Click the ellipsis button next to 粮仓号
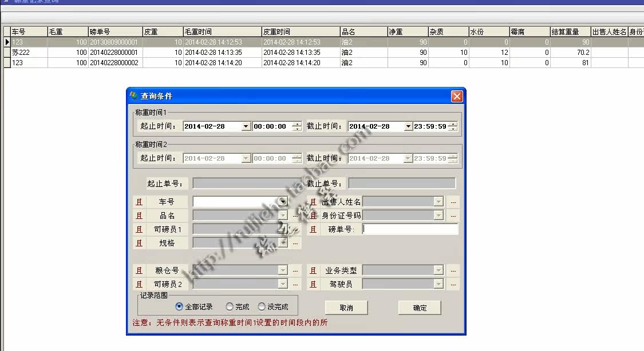Screen dimensions: 644x351 click(x=295, y=270)
